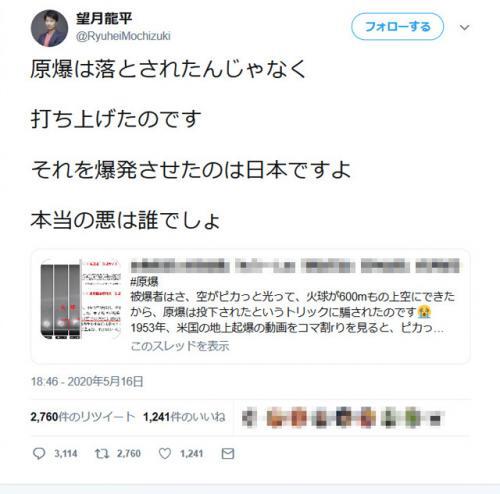Image resolution: width=500 pixels, height=494 pixels.
Task: Click the フォローする follow button
Action: (397, 27)
